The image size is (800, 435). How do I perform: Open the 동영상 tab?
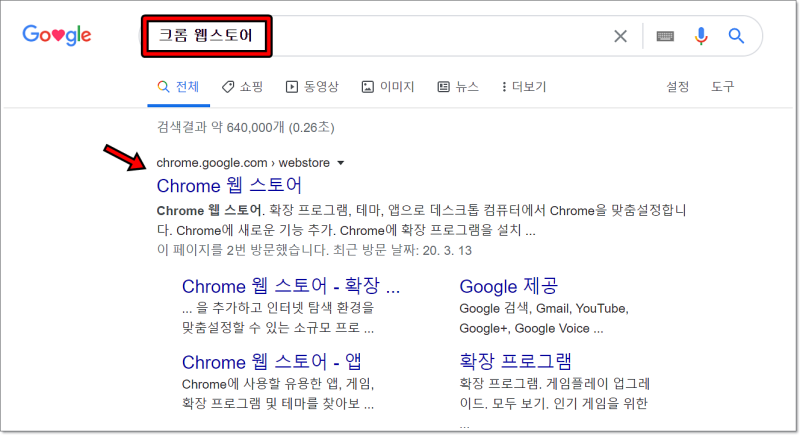312,87
